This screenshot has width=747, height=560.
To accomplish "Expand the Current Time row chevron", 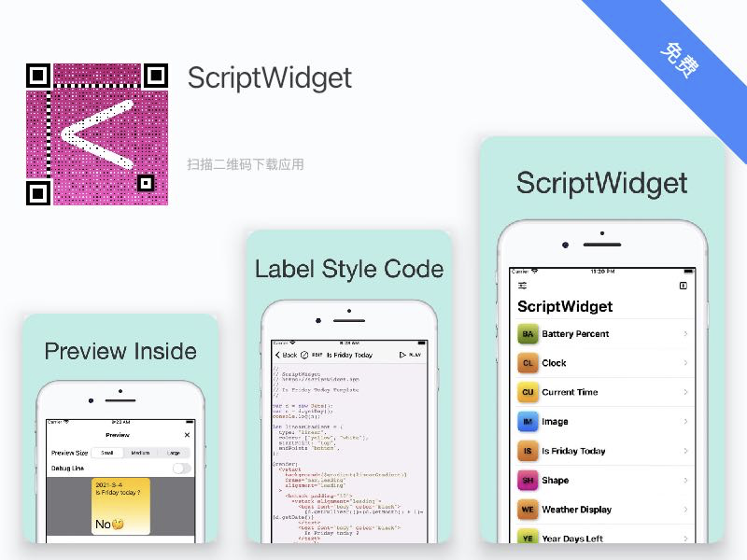I will pyautogui.click(x=685, y=392).
